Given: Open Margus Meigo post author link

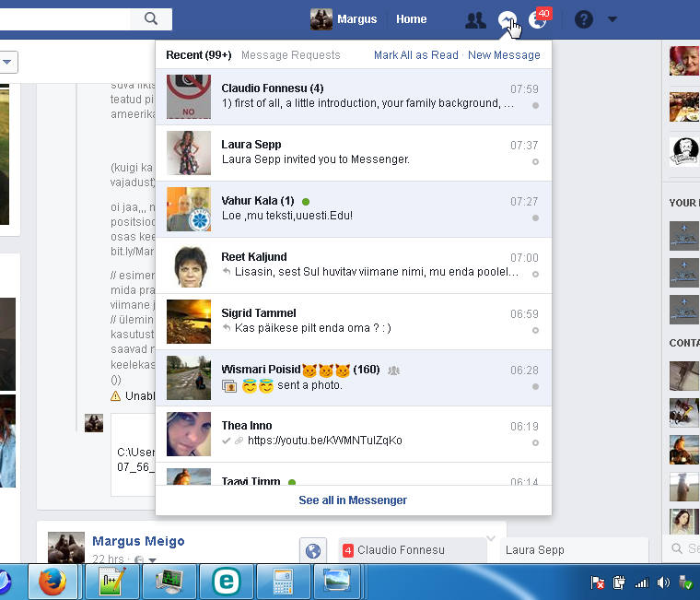Looking at the screenshot, I should click(138, 541).
